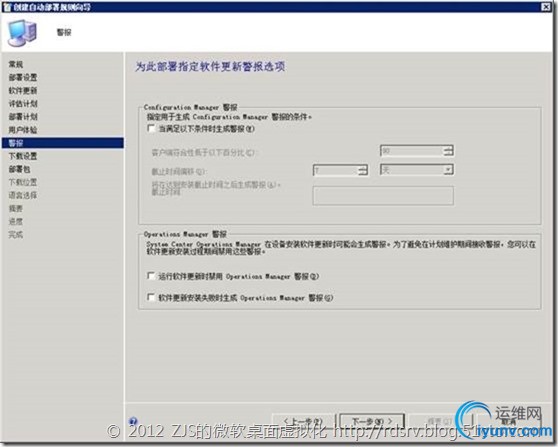The height and width of the screenshot is (447, 558).
Task: Click the heading '为此部署指定软件更新警报选项'
Action: click(x=210, y=67)
